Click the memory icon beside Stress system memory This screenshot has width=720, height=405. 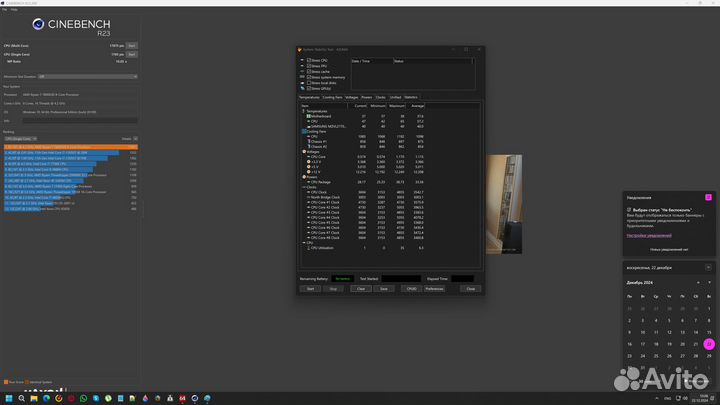point(302,77)
